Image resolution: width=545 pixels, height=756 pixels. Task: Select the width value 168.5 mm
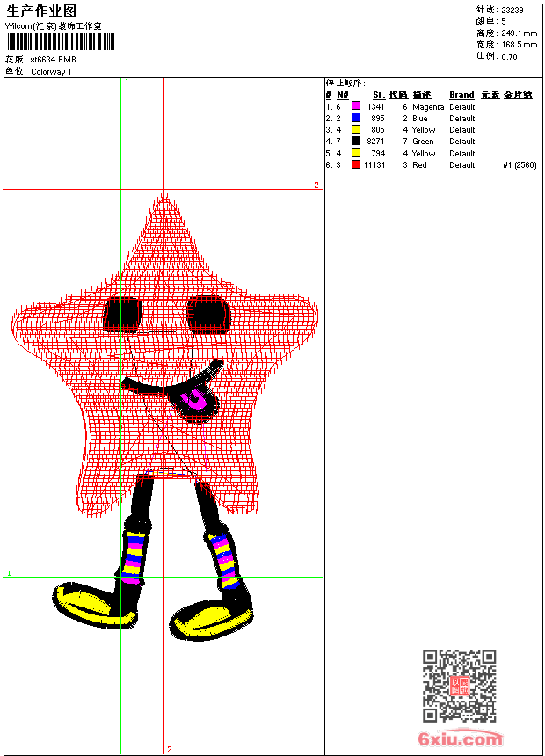coord(519,45)
